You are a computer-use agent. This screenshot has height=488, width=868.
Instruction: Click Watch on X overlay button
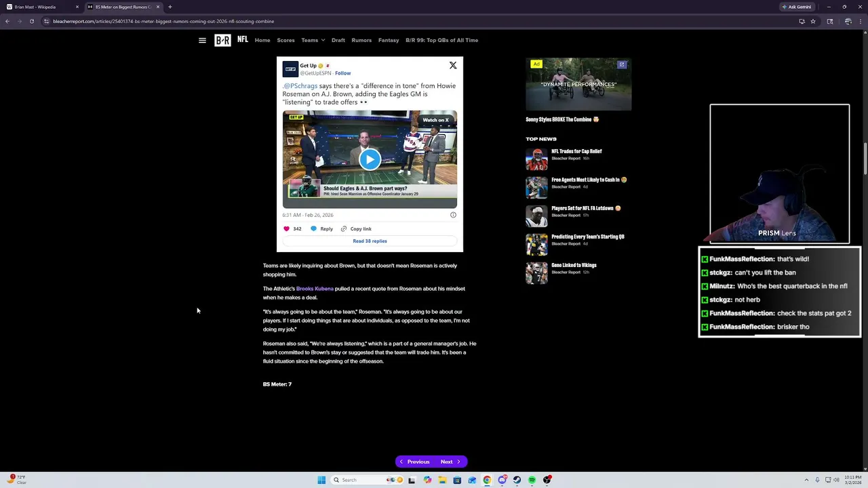tap(435, 120)
